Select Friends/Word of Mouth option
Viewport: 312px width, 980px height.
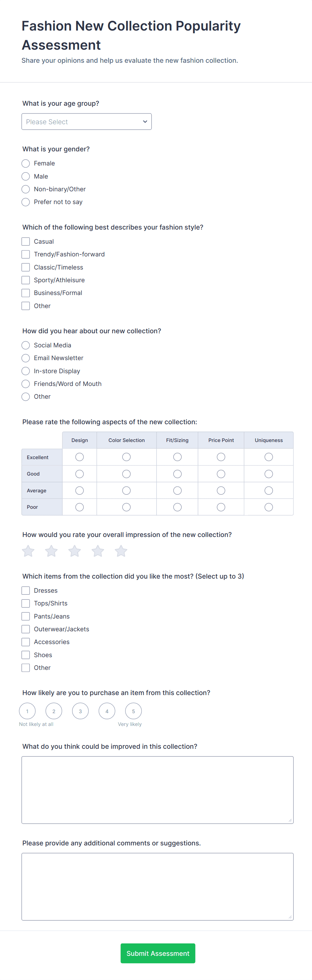[25, 384]
